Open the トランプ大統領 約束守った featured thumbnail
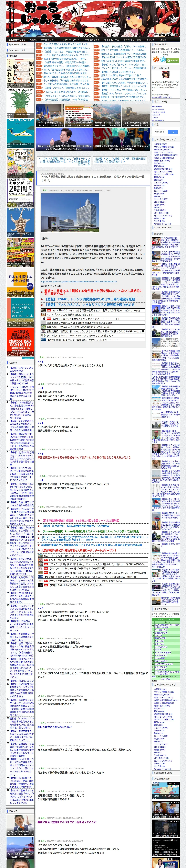 pyautogui.click(x=122, y=139)
